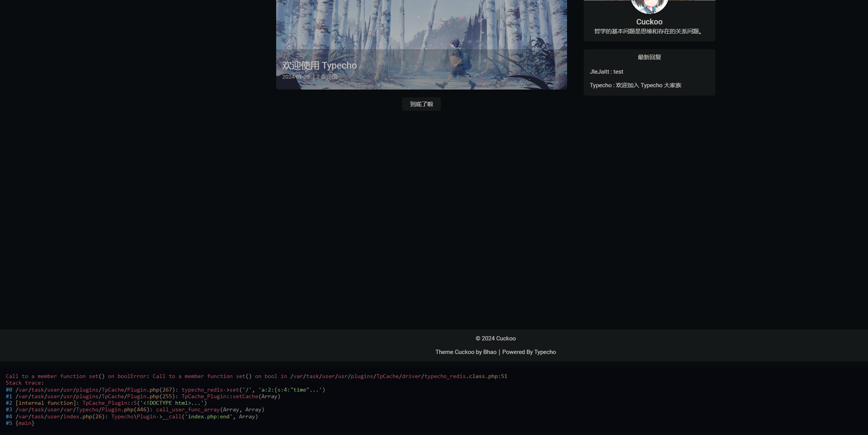This screenshot has height=435, width=868.
Task: Click the #5 {main} stack trace line
Action: pyautogui.click(x=20, y=423)
